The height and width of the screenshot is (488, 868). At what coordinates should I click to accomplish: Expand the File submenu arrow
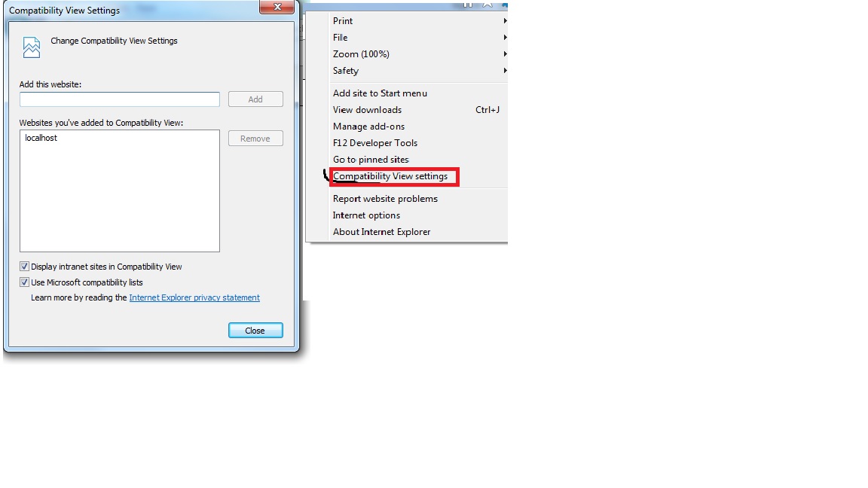[x=505, y=38]
